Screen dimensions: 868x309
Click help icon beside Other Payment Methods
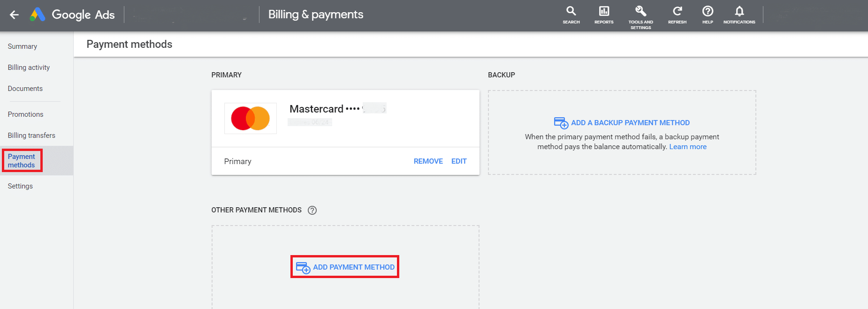coord(312,211)
